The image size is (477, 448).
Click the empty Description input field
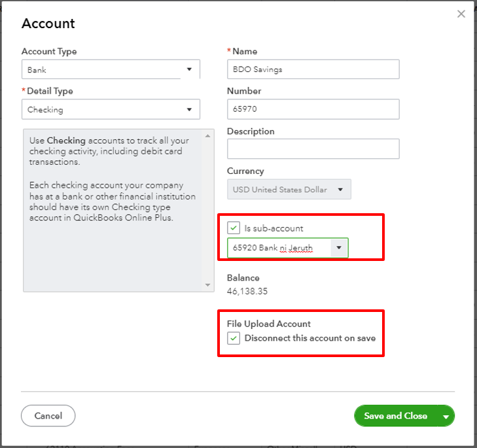click(x=313, y=149)
